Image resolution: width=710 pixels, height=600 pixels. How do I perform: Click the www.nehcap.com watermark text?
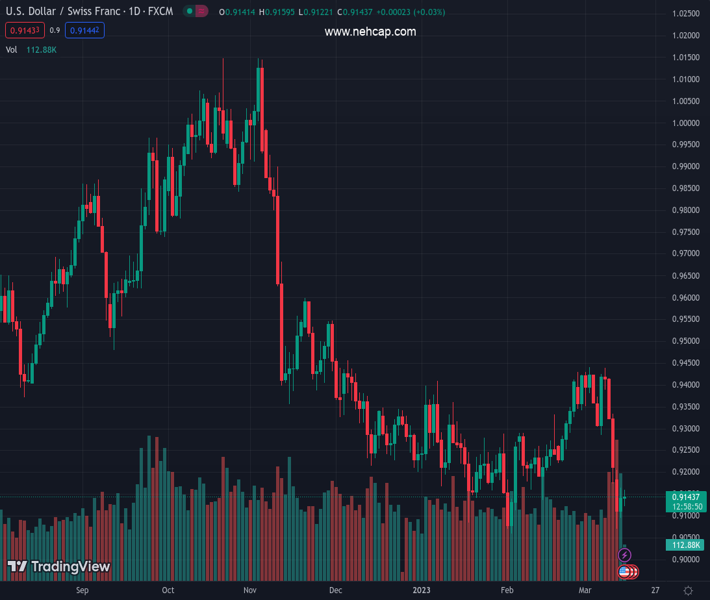tap(370, 32)
